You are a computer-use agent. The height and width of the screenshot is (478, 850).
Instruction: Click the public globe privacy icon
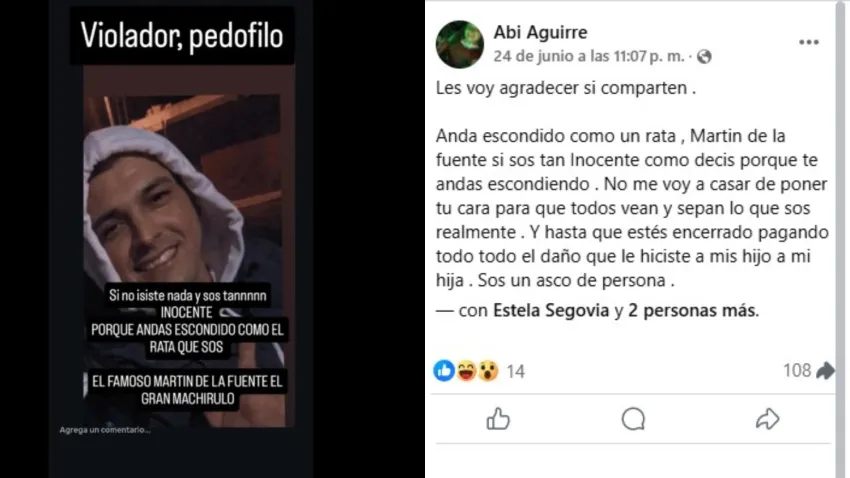tap(704, 56)
